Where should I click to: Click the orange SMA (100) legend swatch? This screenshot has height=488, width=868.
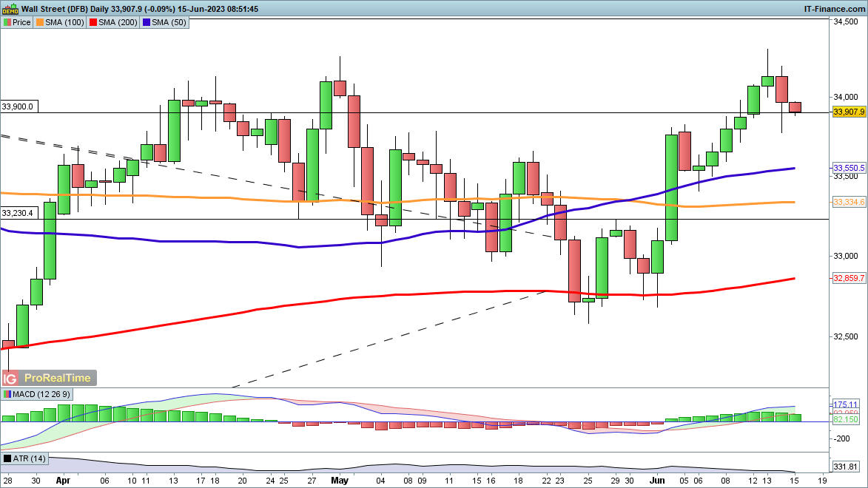[40, 22]
